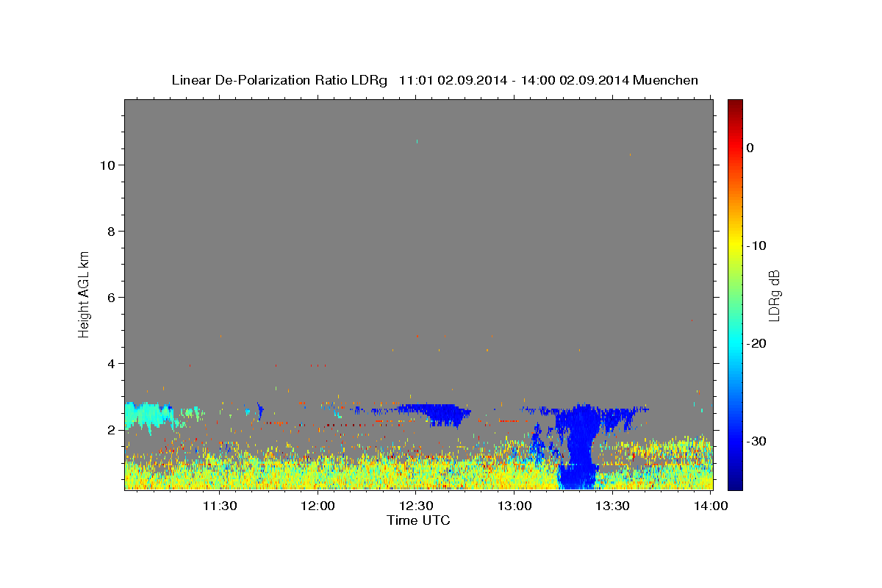
Task: Click the colorbar value 0
Action: tap(750, 148)
